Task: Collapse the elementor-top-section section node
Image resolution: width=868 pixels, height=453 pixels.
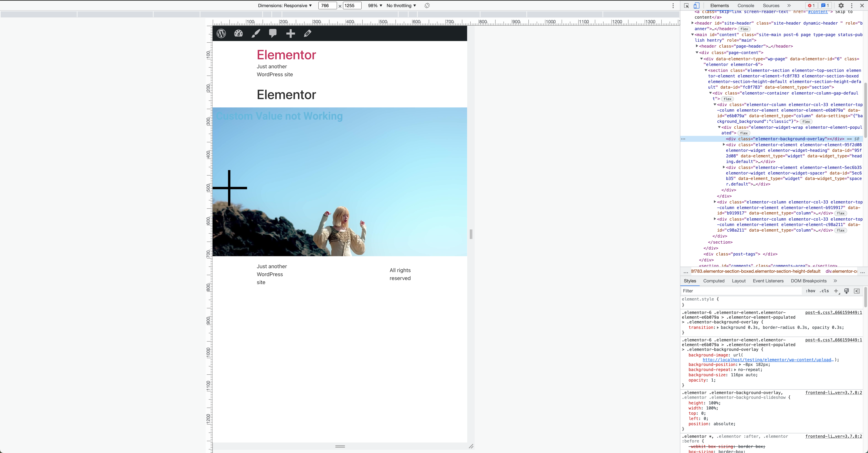Action: pyautogui.click(x=706, y=70)
